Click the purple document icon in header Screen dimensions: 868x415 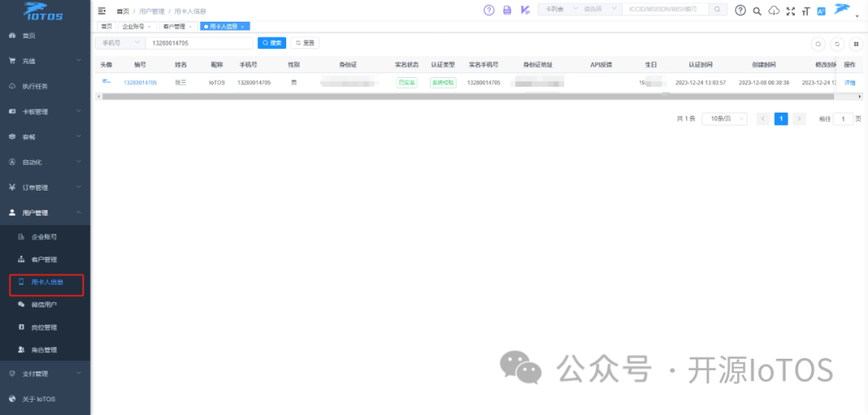point(506,10)
